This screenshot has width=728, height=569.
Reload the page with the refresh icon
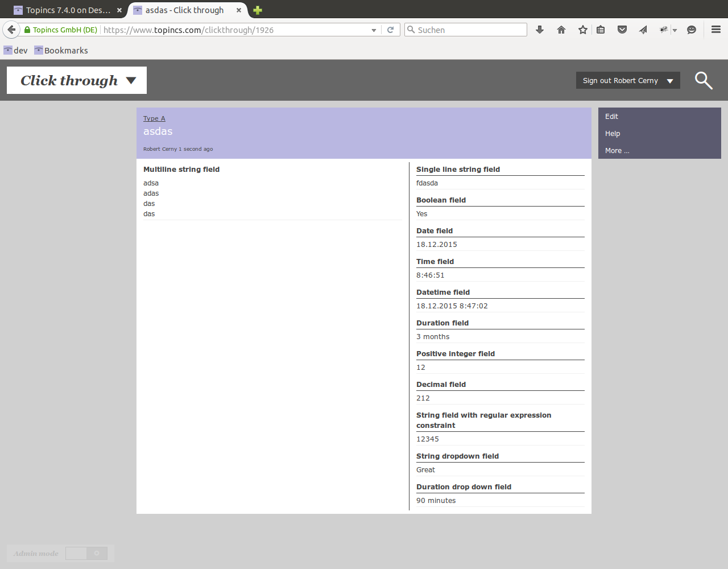point(390,30)
